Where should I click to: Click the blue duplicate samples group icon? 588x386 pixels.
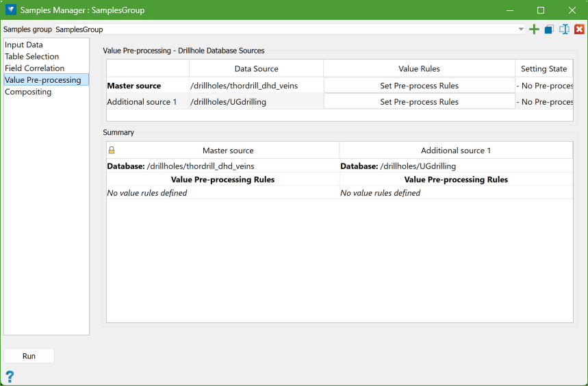tap(549, 29)
